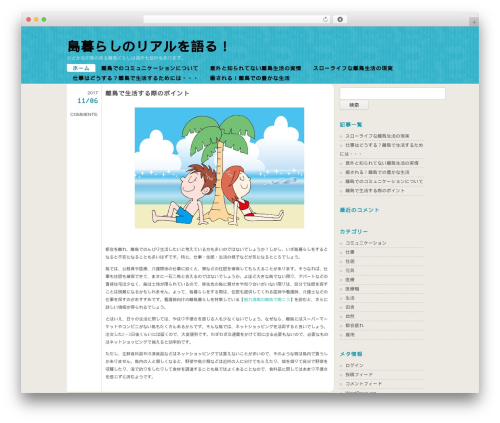
Task: Open sidebar article 離島でのコミュニケーションについて
Action: click(x=384, y=181)
